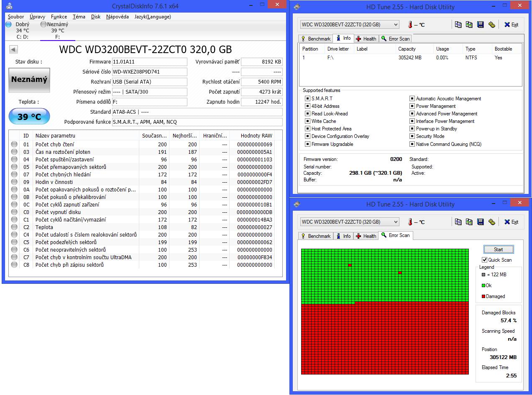Select partition 1 row F:\ in HD Tune
This screenshot has height=395, width=532.
point(411,58)
